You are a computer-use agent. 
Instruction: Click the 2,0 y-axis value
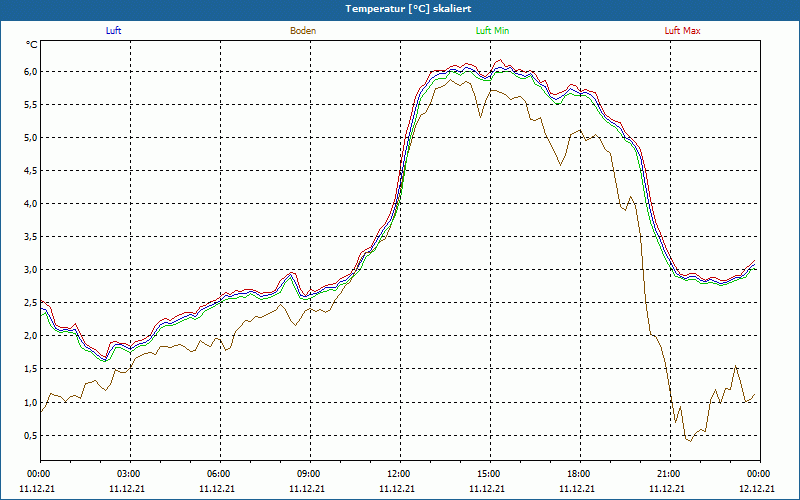[x=32, y=336]
